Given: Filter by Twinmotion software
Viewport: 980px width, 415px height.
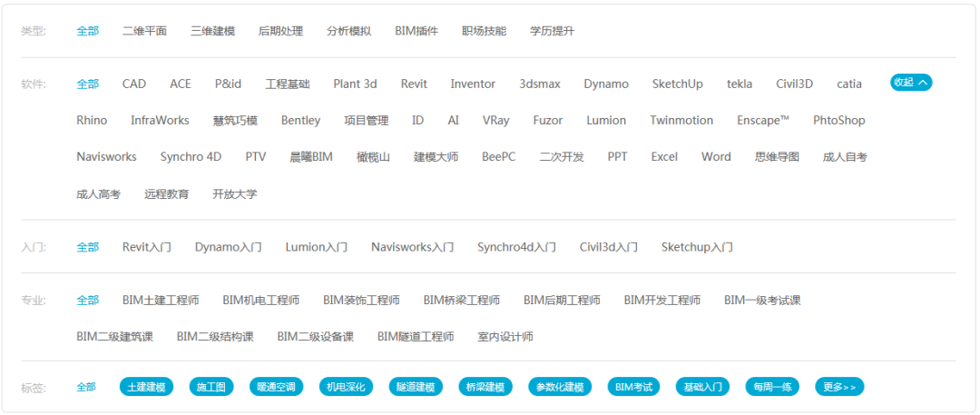Looking at the screenshot, I should coord(681,120).
